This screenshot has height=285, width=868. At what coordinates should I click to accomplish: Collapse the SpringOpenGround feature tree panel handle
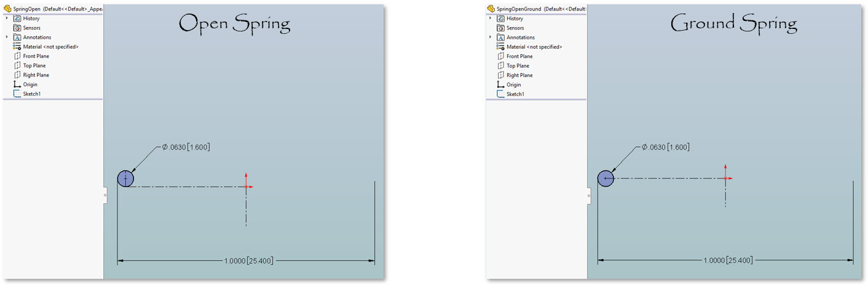pos(589,195)
